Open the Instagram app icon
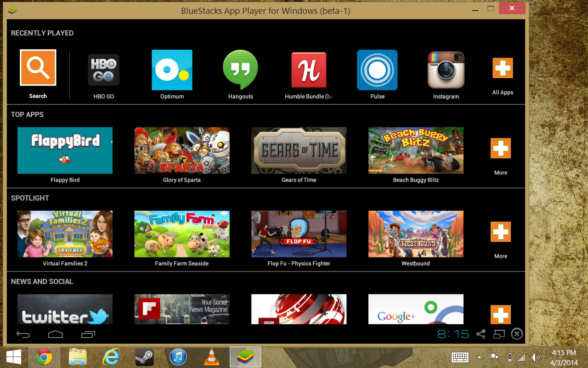The width and height of the screenshot is (588, 368). (446, 70)
